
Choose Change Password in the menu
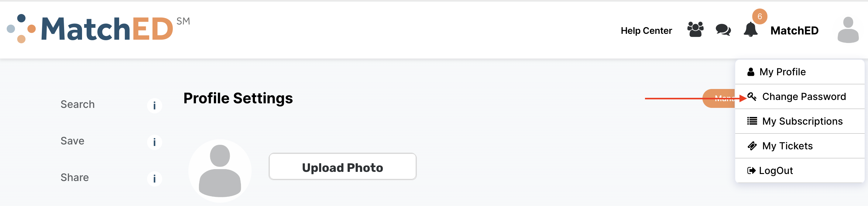804,97
